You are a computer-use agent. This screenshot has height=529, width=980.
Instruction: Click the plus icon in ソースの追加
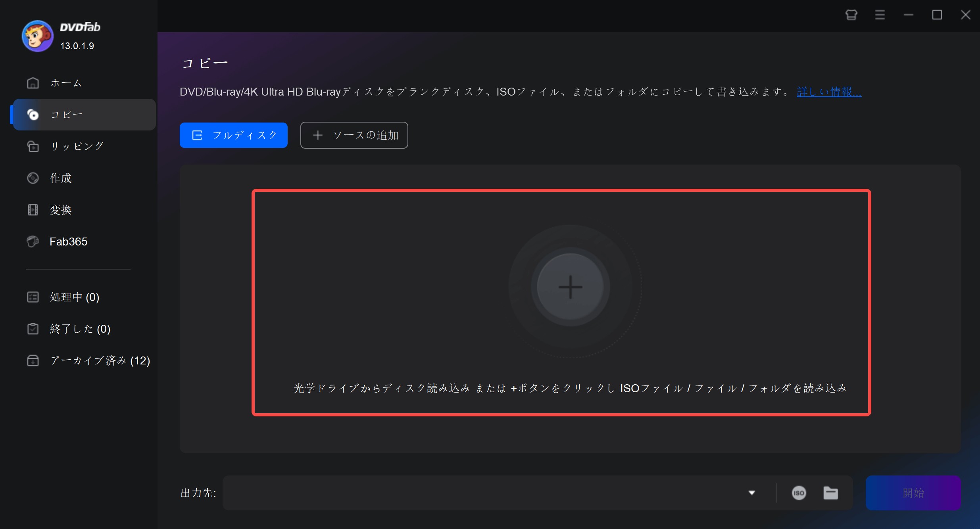click(317, 135)
